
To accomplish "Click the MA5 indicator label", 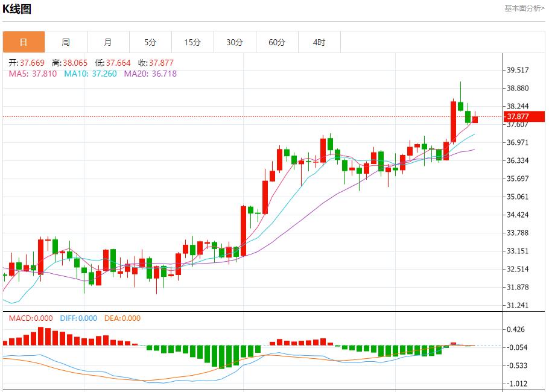I will point(33,74).
